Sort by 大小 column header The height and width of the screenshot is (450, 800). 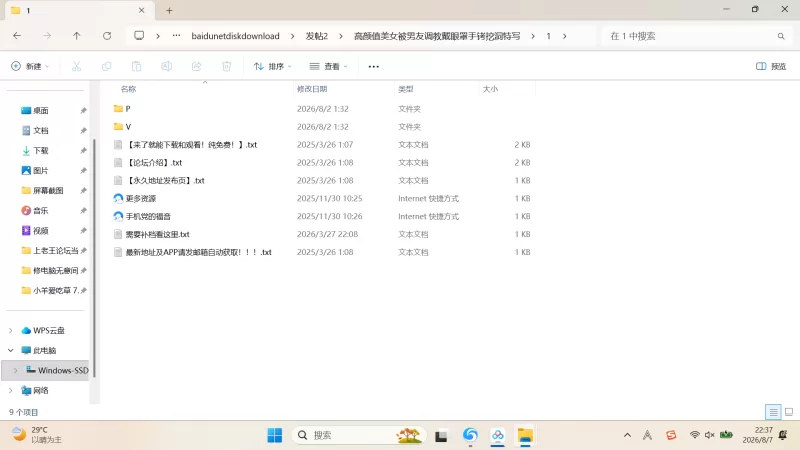490,89
